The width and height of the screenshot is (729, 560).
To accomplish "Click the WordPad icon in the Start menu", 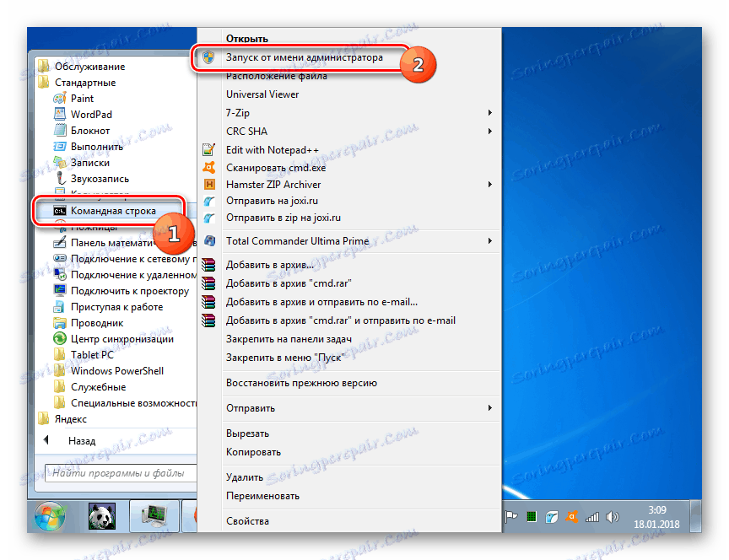I will [60, 115].
